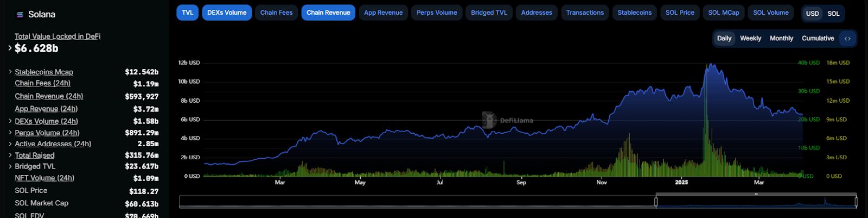The width and height of the screenshot is (868, 218).
Task: Add the SOL Price series to chart
Action: 680,13
